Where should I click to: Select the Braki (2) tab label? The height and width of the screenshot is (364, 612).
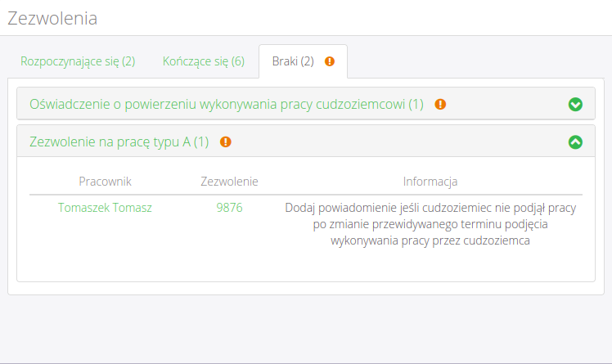(293, 61)
